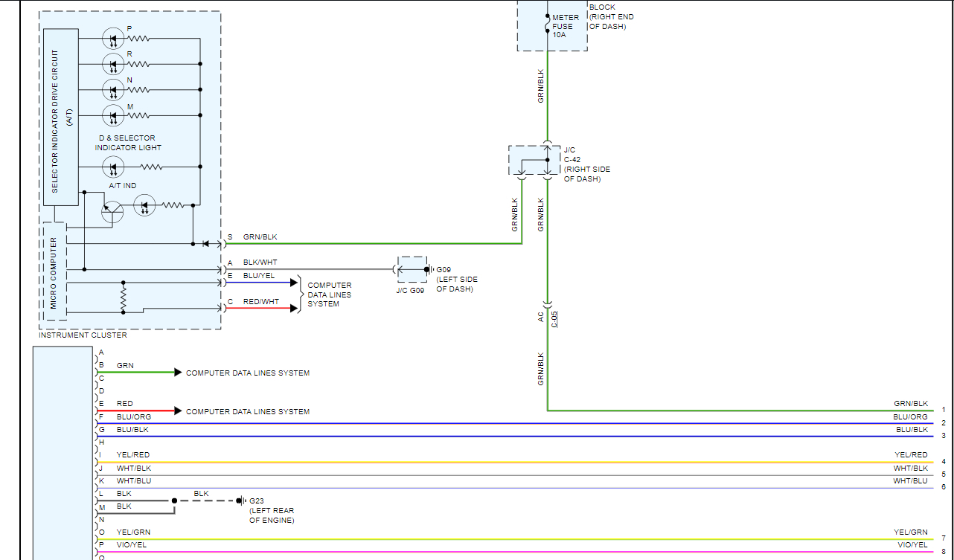Click the arrow on the GRN wire at pin B

pyautogui.click(x=178, y=373)
